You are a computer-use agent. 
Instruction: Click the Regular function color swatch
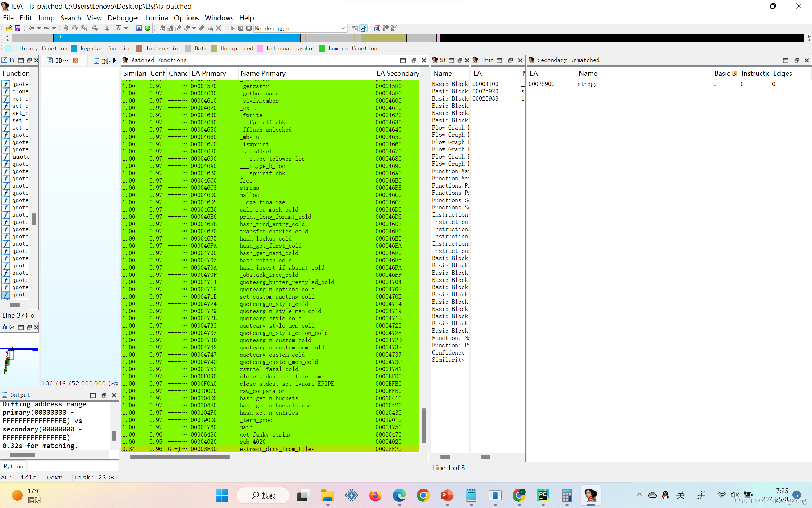[74, 48]
